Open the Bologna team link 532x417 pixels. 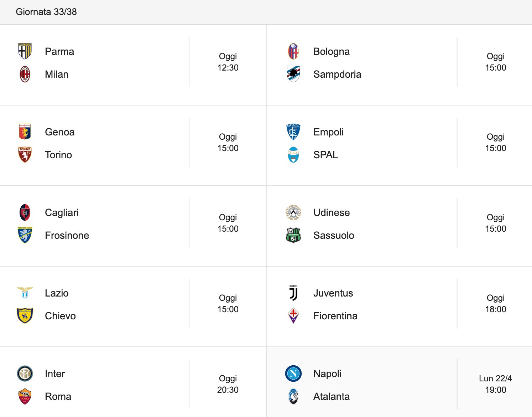coord(332,52)
